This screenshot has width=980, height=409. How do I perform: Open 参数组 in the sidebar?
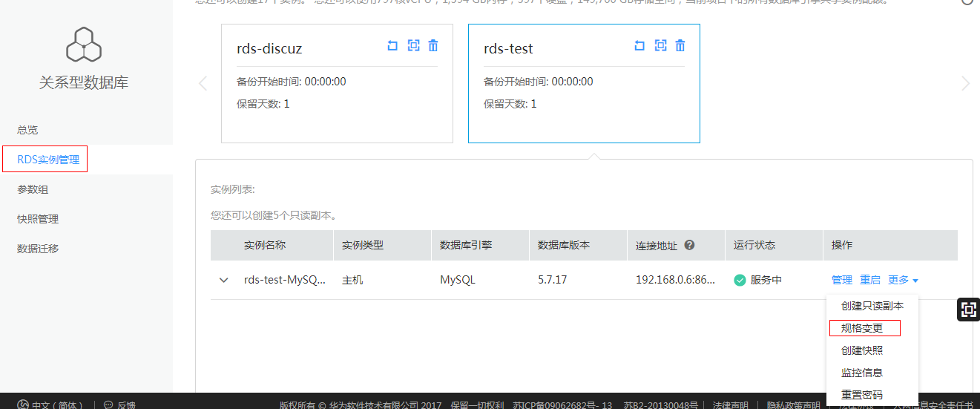[x=33, y=189]
